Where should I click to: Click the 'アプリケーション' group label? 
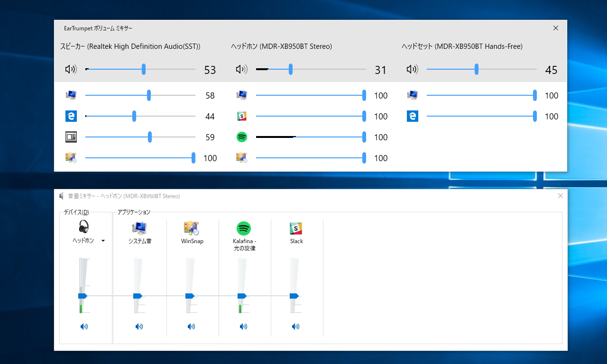tap(134, 212)
